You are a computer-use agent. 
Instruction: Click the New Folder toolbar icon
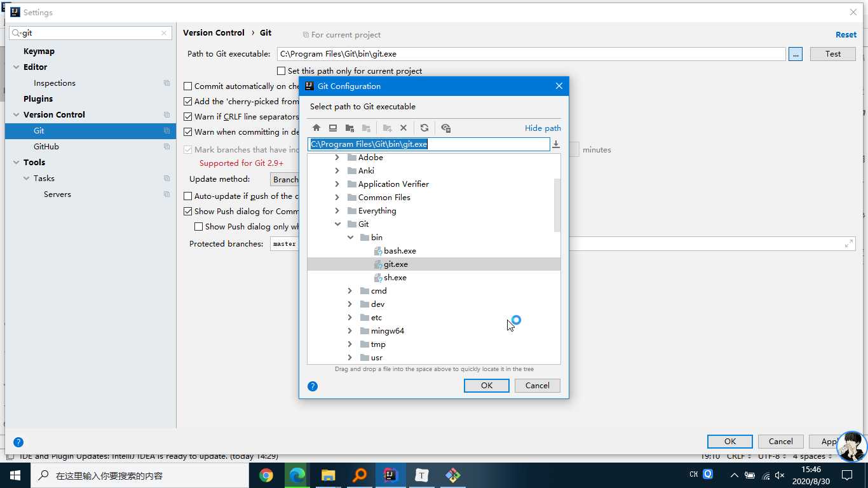(x=387, y=128)
